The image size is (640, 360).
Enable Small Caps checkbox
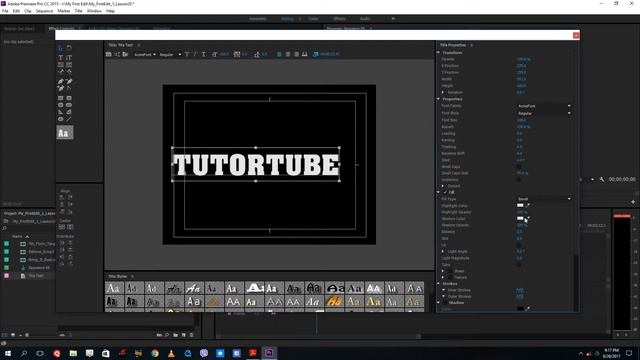click(x=519, y=167)
